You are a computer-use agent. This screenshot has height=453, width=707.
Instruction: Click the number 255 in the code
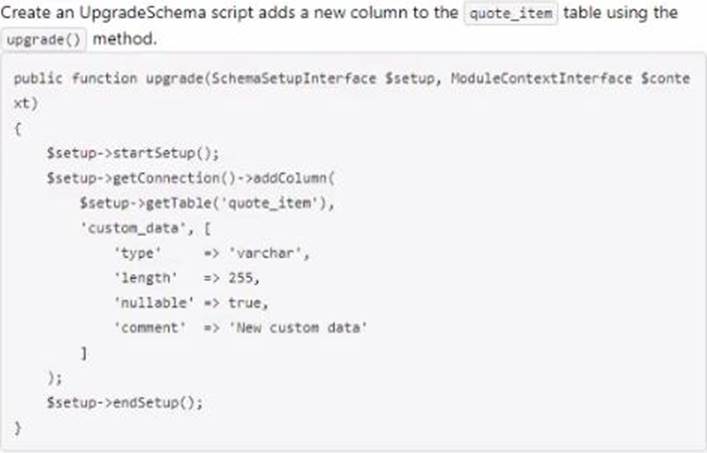[x=241, y=278]
